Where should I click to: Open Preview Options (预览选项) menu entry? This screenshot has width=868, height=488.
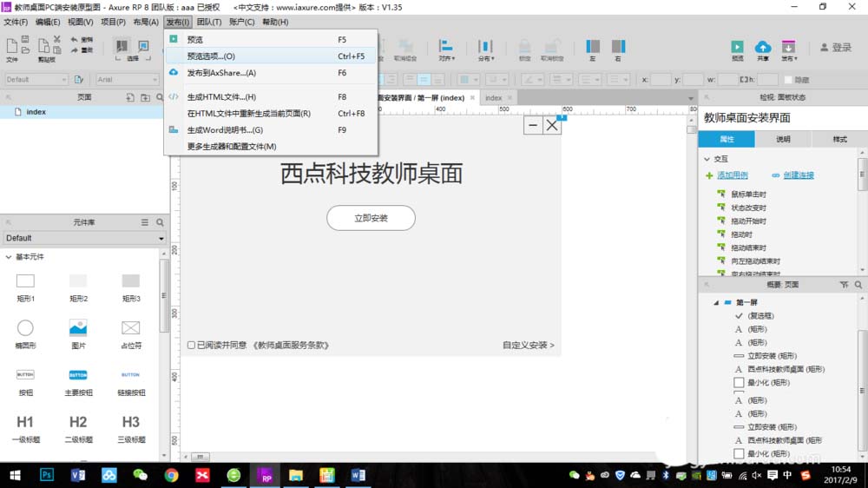point(271,56)
